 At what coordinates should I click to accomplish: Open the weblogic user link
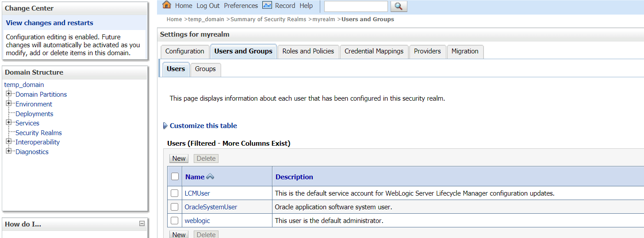[x=197, y=220]
